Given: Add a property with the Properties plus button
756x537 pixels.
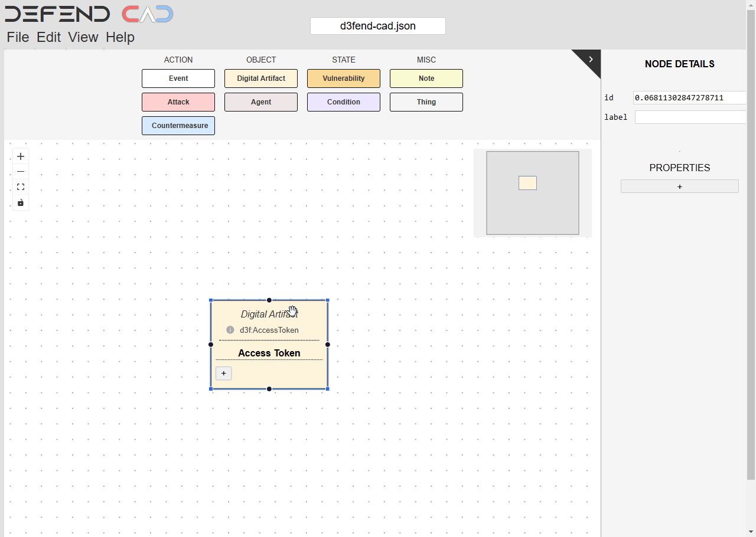Looking at the screenshot, I should coord(679,186).
